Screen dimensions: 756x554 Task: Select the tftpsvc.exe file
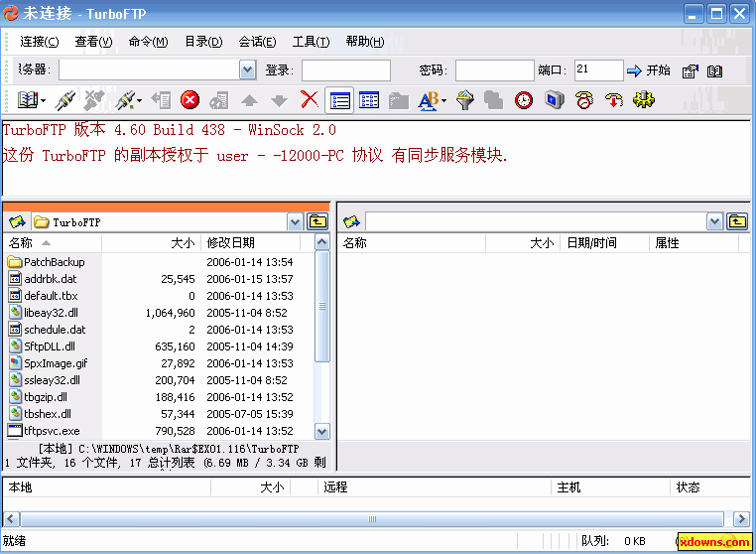(44, 431)
